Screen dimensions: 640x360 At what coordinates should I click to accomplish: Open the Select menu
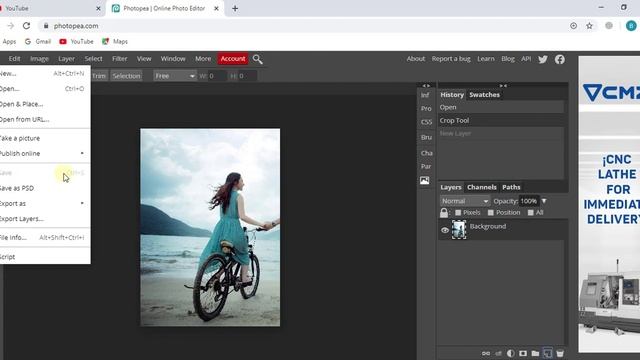point(93,59)
